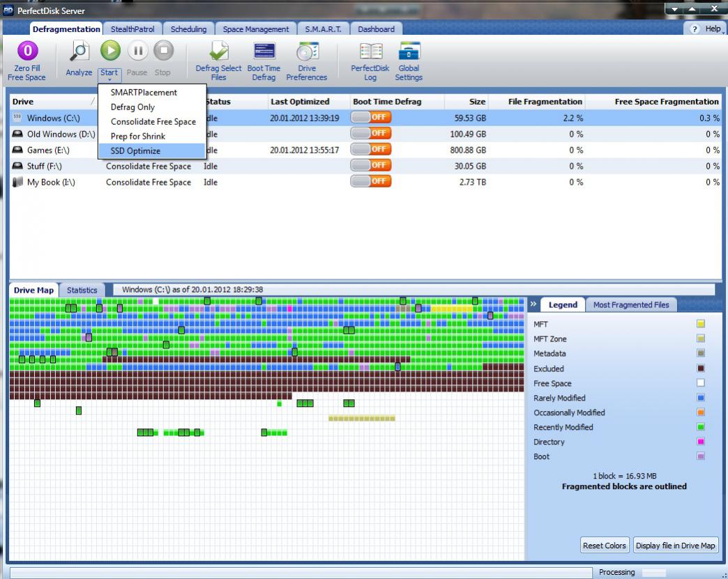The height and width of the screenshot is (579, 728).
Task: Select Consolidate Free Space menu entry
Action: (x=152, y=121)
